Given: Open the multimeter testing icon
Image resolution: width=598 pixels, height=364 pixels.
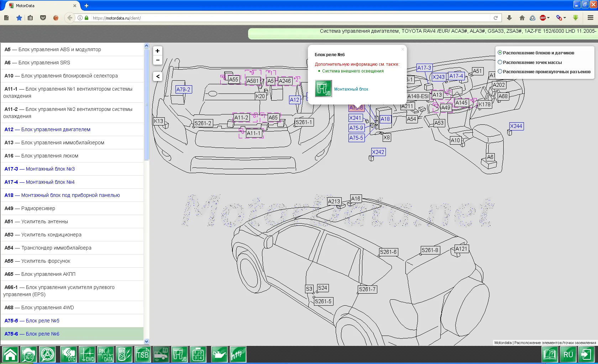Looking at the screenshot, I should (124, 354).
